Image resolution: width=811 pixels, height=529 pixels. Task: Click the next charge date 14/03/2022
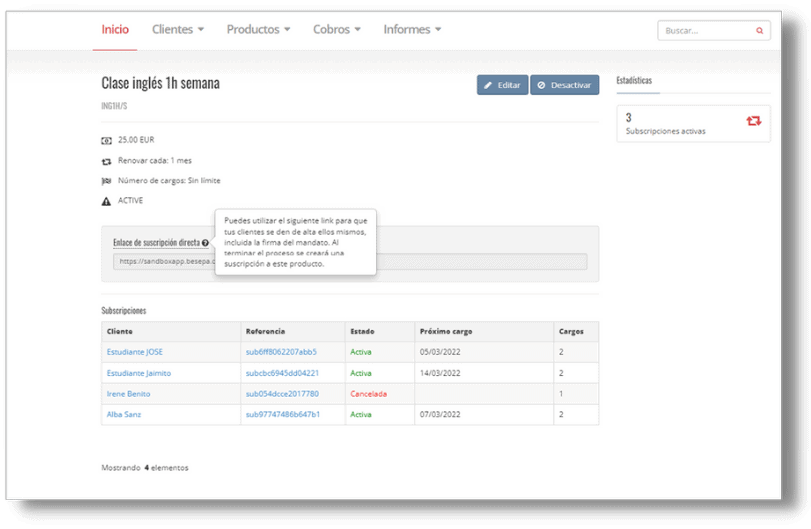tap(440, 373)
